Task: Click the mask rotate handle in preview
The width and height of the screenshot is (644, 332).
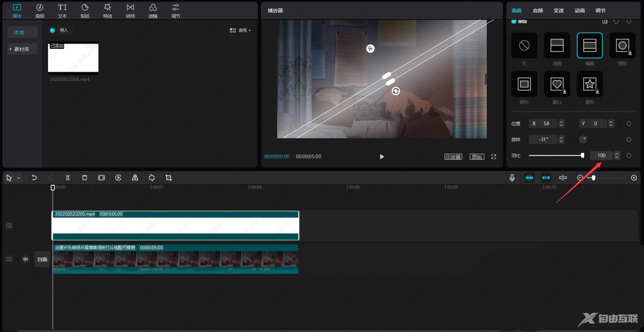Action: pos(396,91)
